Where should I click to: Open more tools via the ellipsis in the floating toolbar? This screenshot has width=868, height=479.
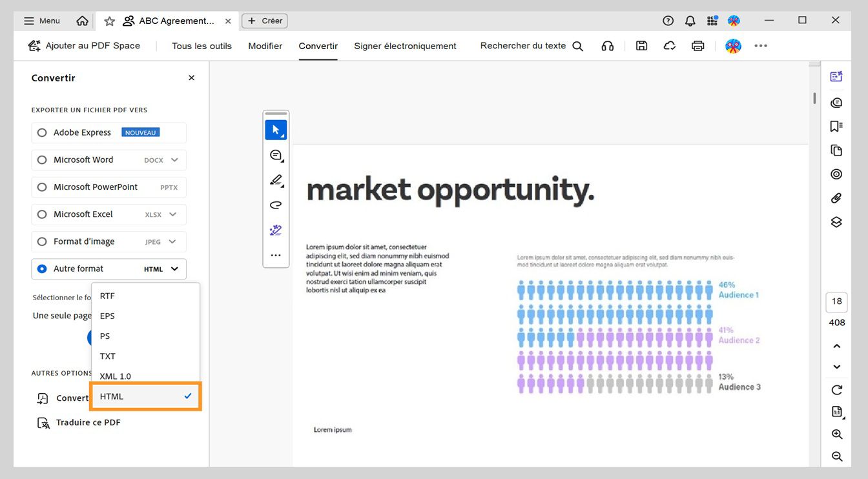[x=276, y=254]
